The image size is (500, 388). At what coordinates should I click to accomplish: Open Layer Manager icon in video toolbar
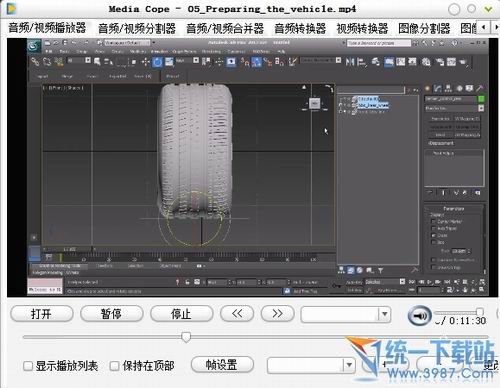click(376, 62)
